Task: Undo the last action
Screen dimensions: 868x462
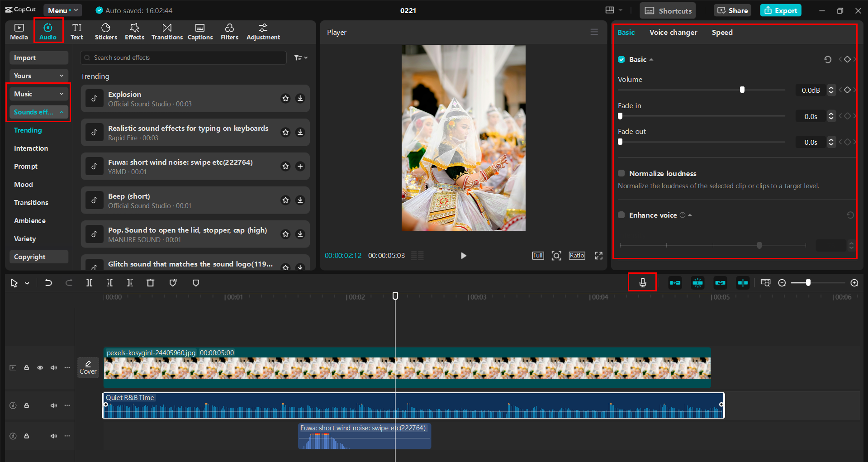Action: [48, 282]
